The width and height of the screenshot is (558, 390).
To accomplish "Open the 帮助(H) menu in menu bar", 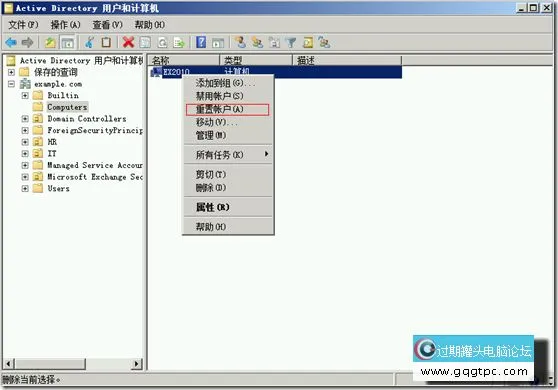I will (x=149, y=25).
